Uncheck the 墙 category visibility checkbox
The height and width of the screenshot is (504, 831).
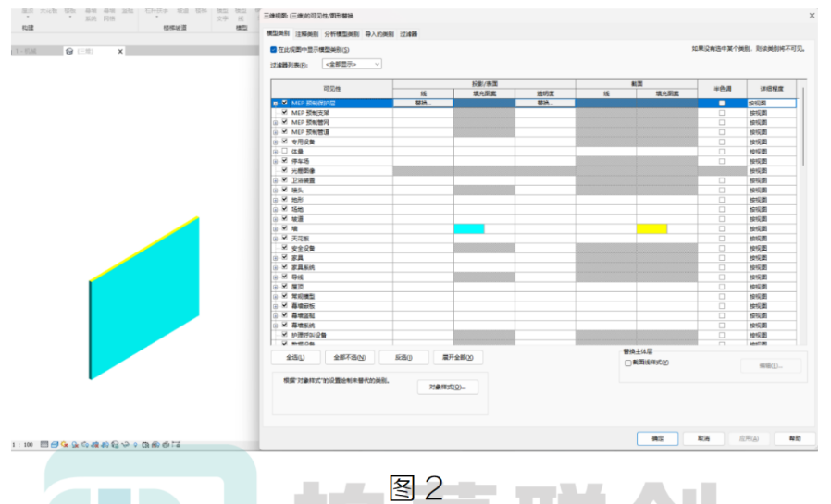coord(285,228)
